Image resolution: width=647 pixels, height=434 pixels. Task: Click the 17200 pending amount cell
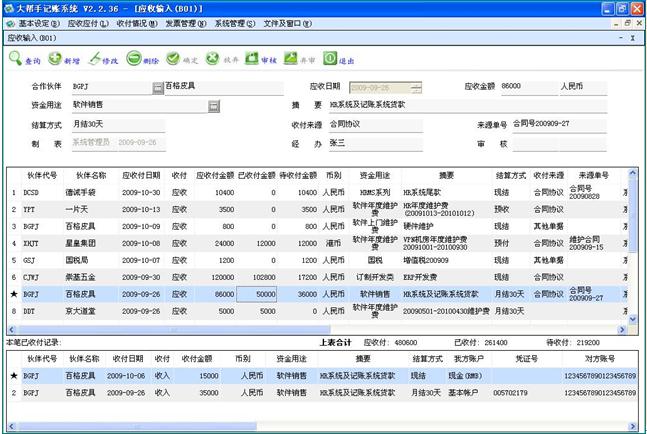pos(298,277)
